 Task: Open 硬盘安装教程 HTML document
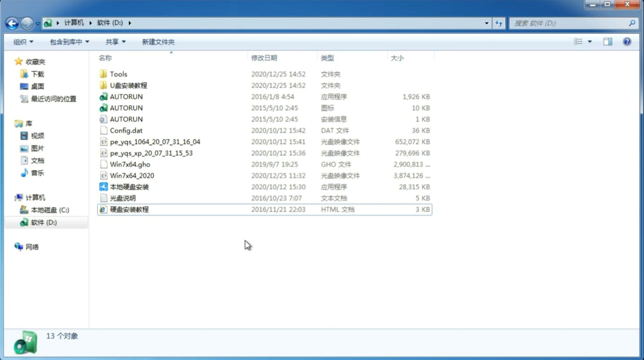pos(129,209)
